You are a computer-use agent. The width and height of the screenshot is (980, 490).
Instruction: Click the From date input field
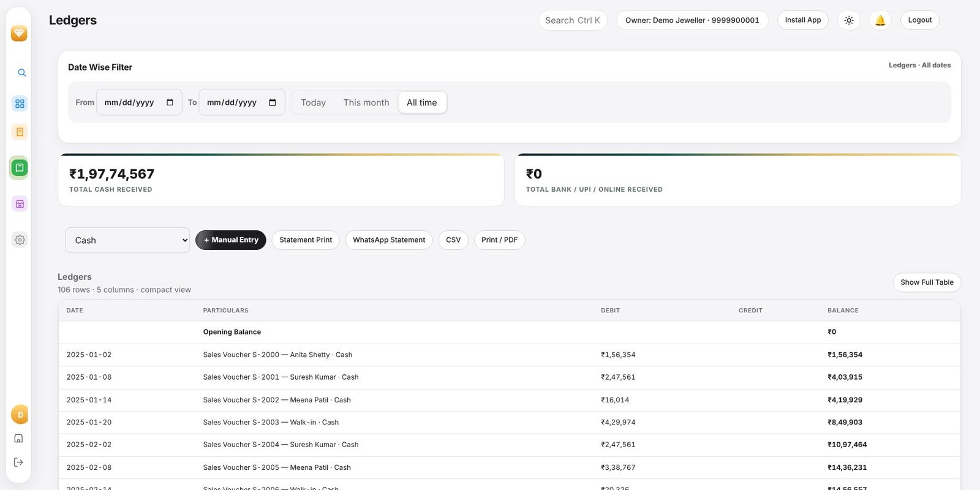[139, 102]
